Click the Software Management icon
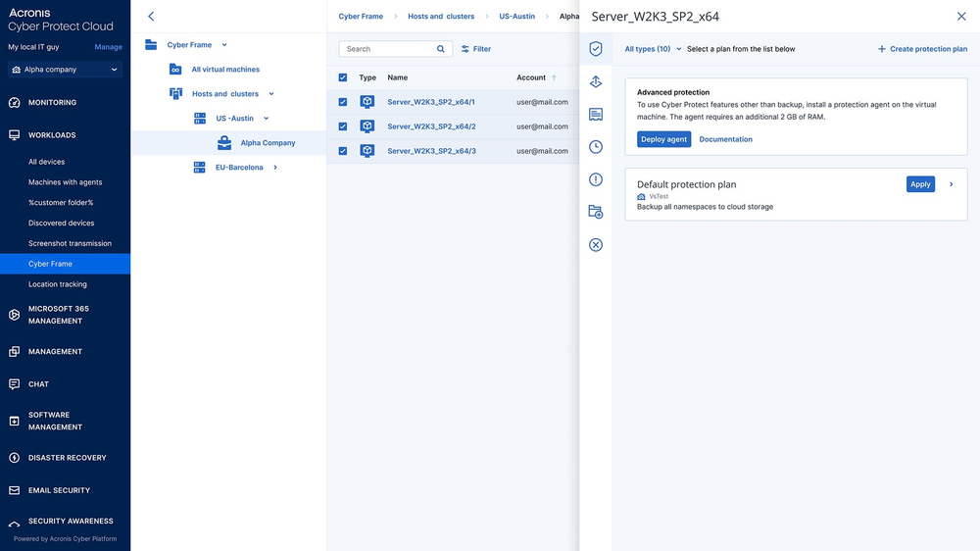980x551 pixels. [x=15, y=421]
